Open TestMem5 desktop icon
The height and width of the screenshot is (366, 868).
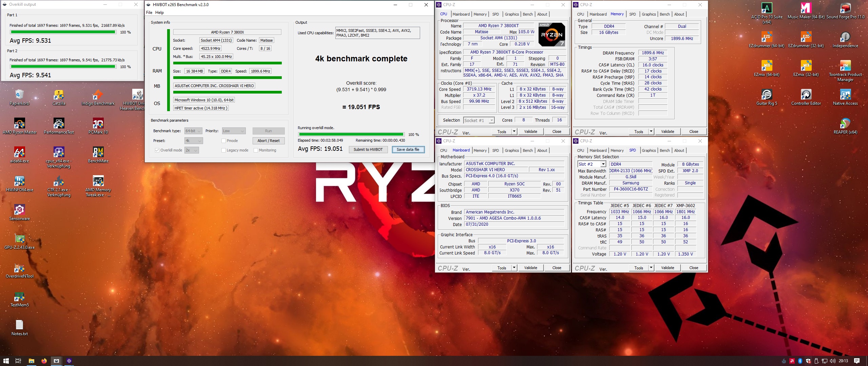[x=20, y=299]
